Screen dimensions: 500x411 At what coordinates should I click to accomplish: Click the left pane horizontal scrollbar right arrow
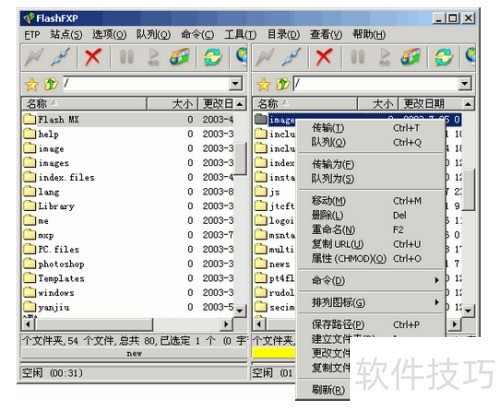227,324
